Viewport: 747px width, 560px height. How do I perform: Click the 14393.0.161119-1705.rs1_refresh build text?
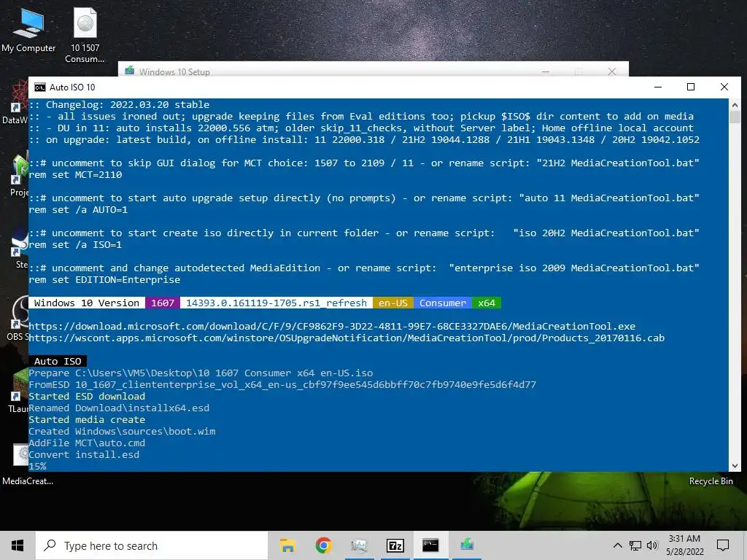276,303
